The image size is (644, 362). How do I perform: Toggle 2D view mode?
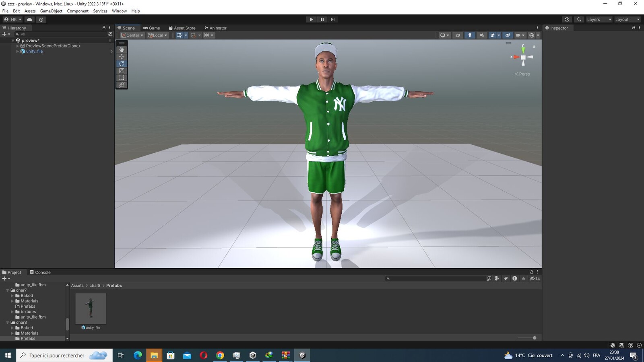pos(458,35)
